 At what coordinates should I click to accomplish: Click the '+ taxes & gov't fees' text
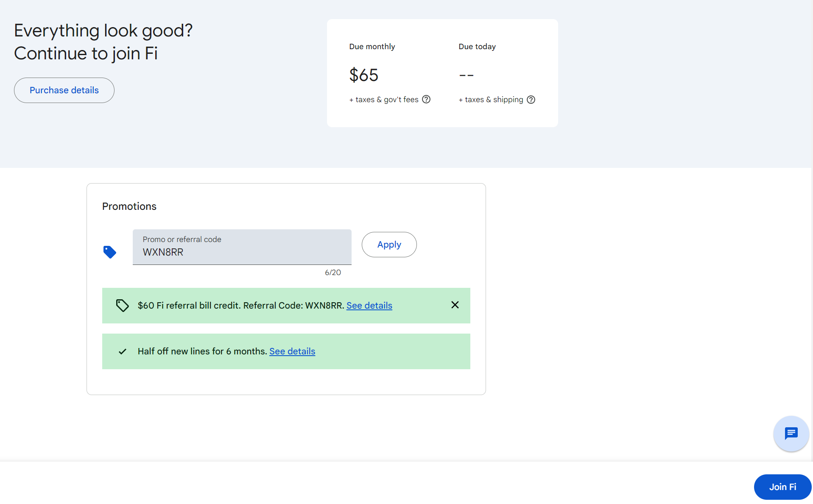[384, 100]
